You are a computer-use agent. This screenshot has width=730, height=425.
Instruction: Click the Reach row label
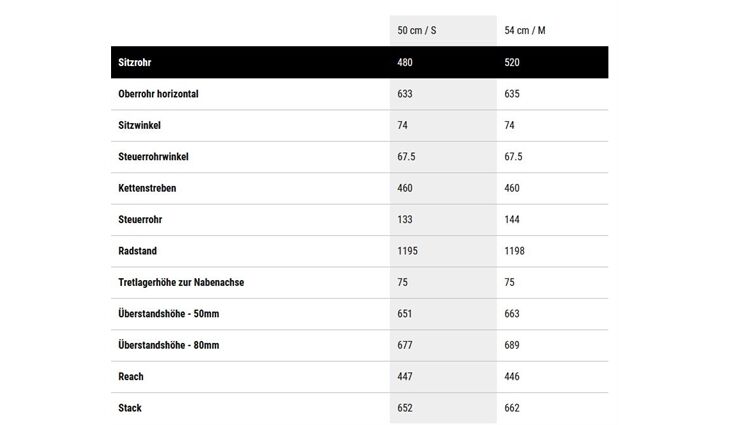coord(131,377)
